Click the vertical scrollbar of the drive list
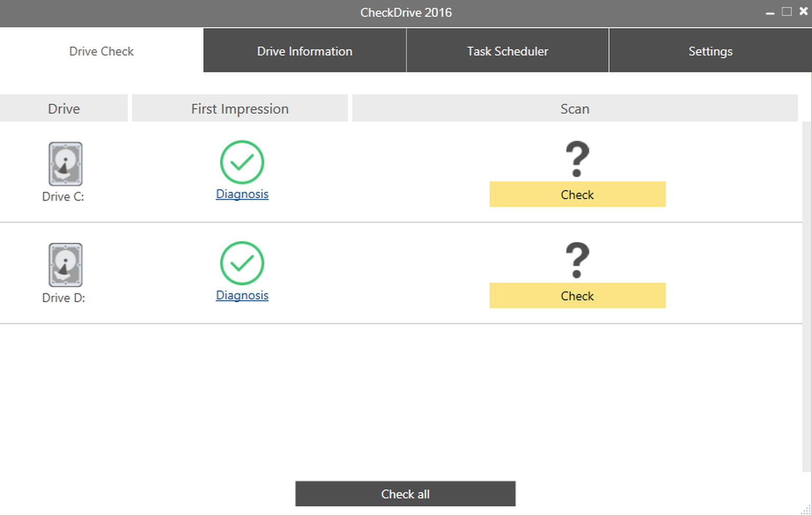 click(x=806, y=295)
